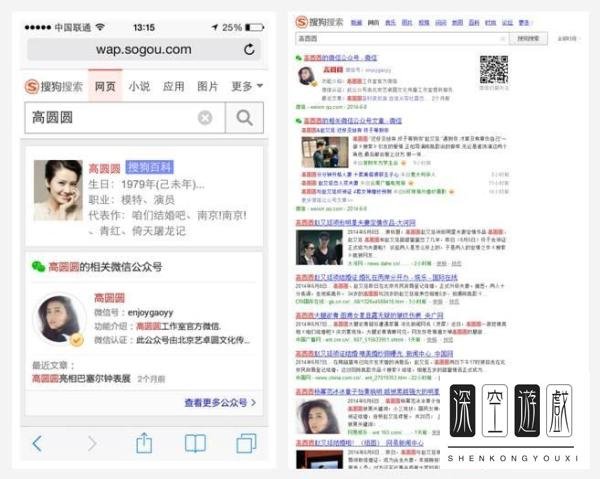Clear the mobile search field text
The image size is (600, 479).
205,118
